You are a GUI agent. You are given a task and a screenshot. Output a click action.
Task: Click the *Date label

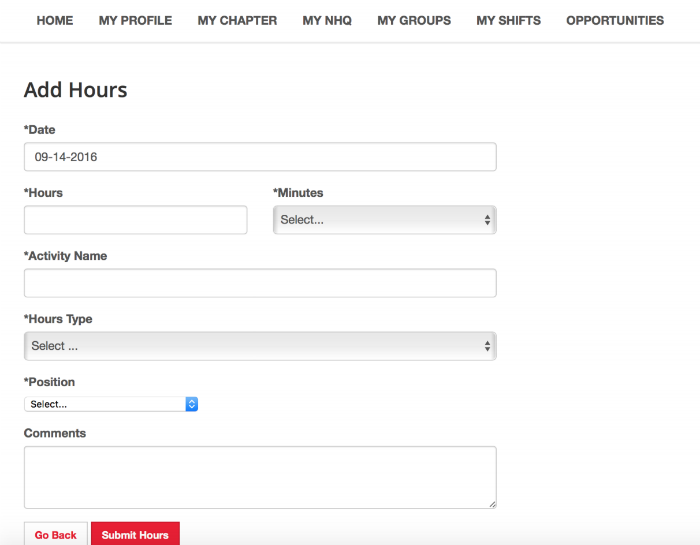(39, 130)
